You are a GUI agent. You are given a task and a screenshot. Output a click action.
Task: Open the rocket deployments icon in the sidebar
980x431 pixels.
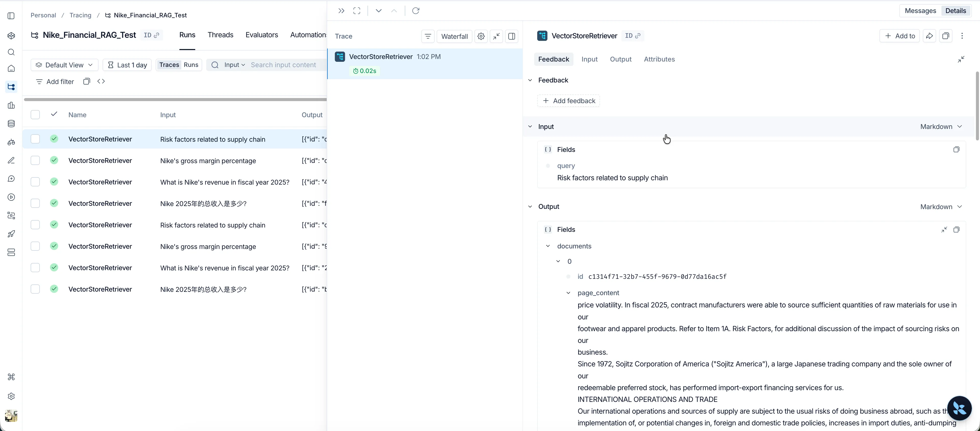pyautogui.click(x=11, y=234)
